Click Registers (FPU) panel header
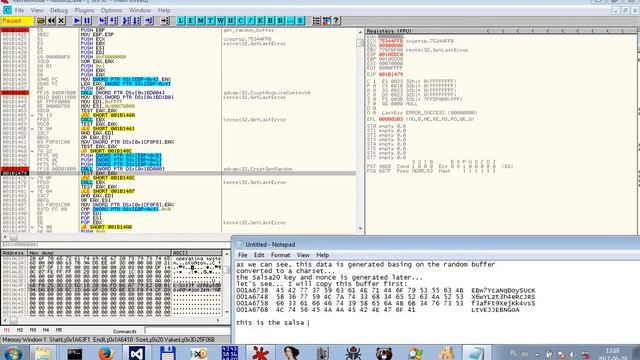This screenshot has height=360, width=640. [501, 31]
